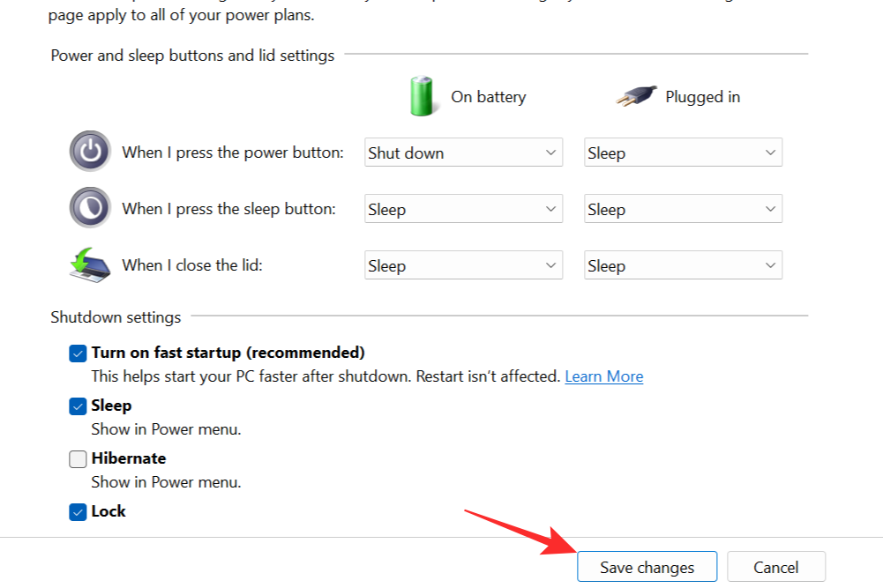
Task: Expand sleep button on-battery dropdown
Action: pos(464,209)
